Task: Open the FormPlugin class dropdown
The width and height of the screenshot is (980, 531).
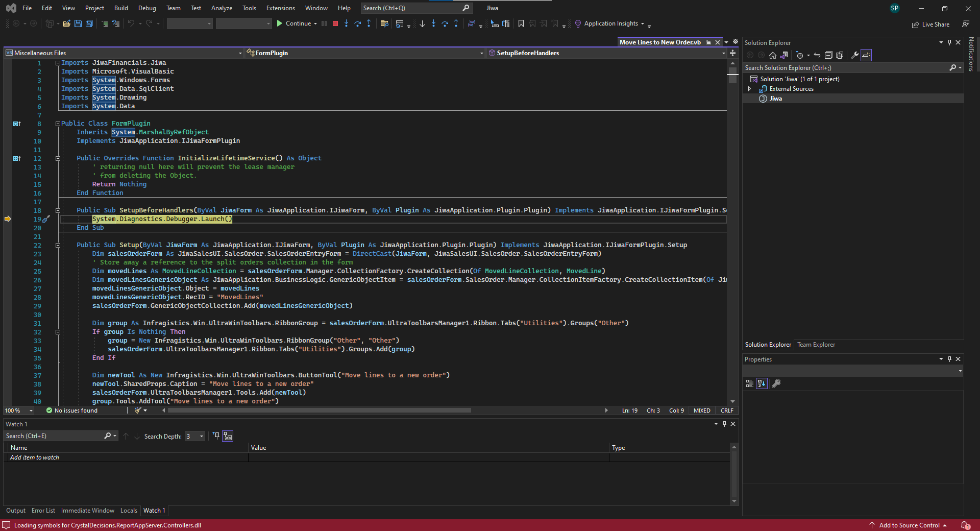Action: [x=481, y=53]
